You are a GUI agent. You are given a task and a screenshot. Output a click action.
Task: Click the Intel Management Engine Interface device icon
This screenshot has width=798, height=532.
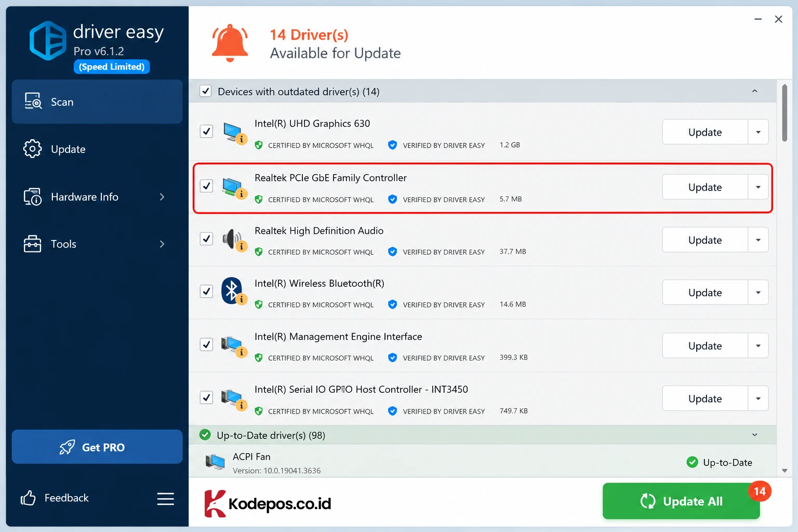coord(234,346)
